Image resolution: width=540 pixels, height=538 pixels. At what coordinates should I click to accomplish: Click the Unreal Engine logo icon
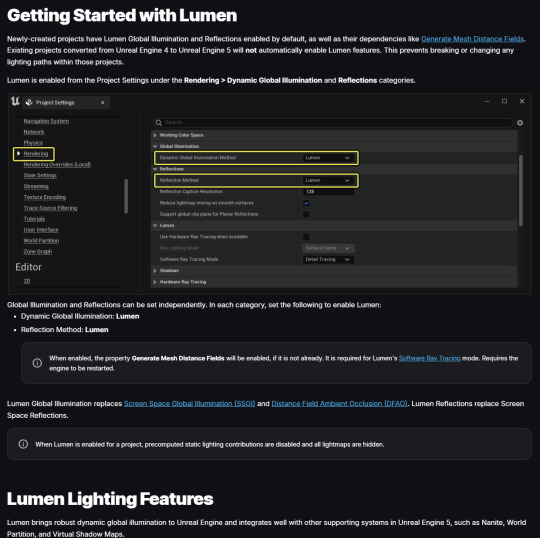(15, 102)
